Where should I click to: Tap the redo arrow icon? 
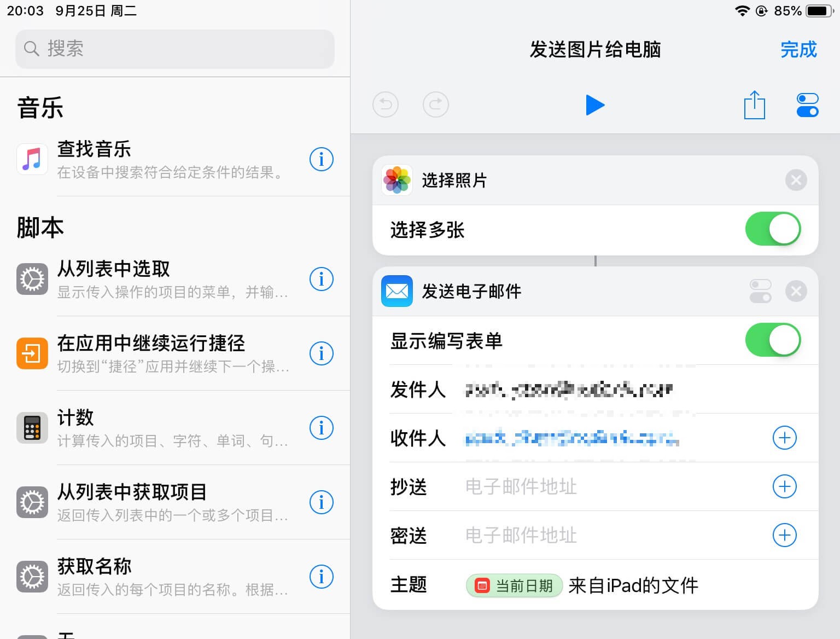pyautogui.click(x=436, y=104)
